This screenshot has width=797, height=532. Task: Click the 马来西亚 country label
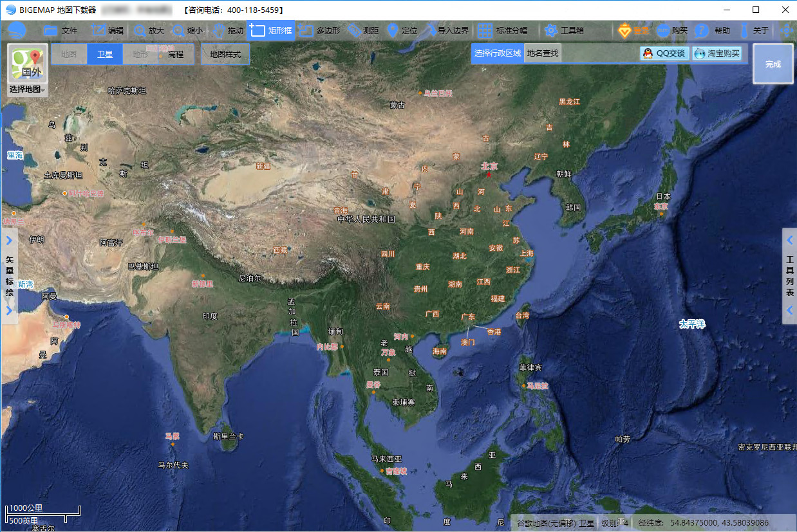(386, 459)
